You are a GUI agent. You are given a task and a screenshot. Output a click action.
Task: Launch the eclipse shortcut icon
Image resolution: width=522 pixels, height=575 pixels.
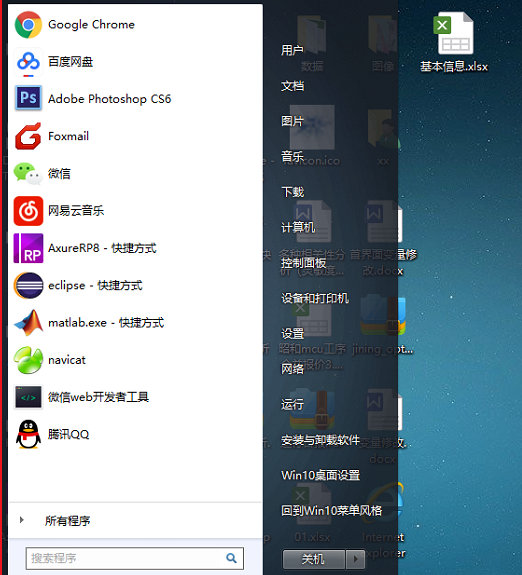pos(28,285)
